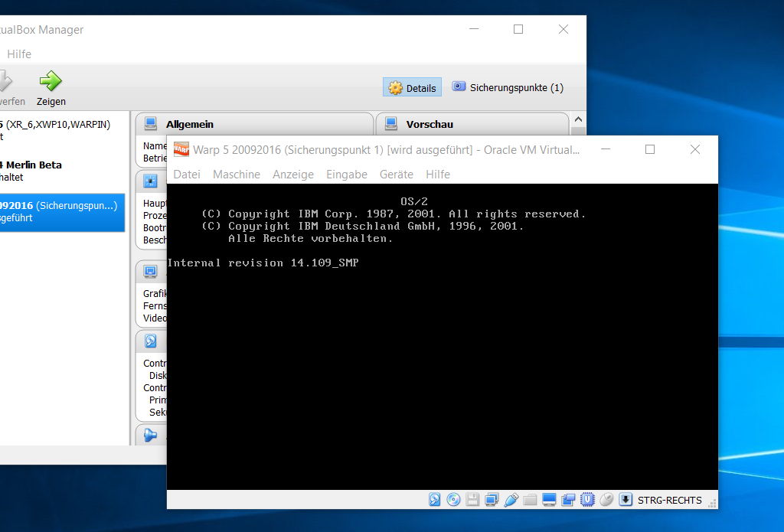The height and width of the screenshot is (532, 784).
Task: Click the storage disk icon in details panel
Action: click(x=151, y=341)
